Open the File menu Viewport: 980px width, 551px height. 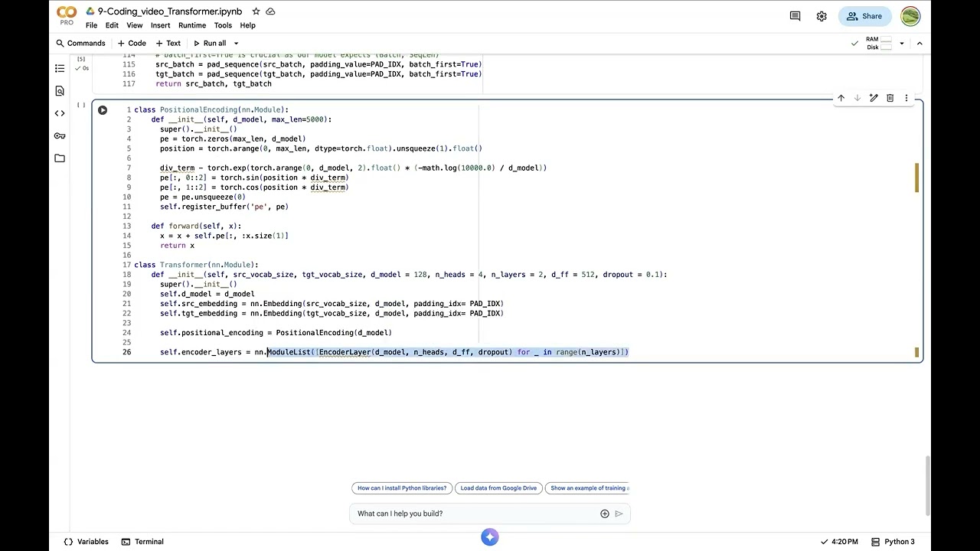pyautogui.click(x=92, y=25)
